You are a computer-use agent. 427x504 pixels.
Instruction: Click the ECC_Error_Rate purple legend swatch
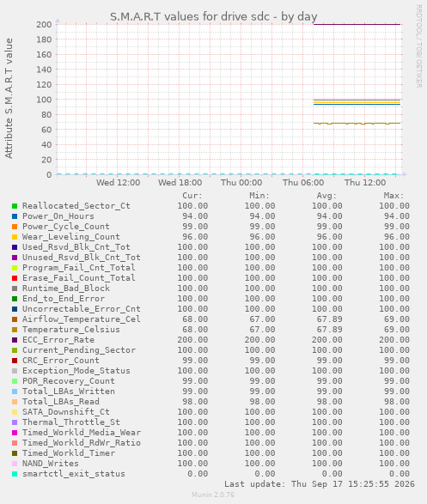(15, 340)
